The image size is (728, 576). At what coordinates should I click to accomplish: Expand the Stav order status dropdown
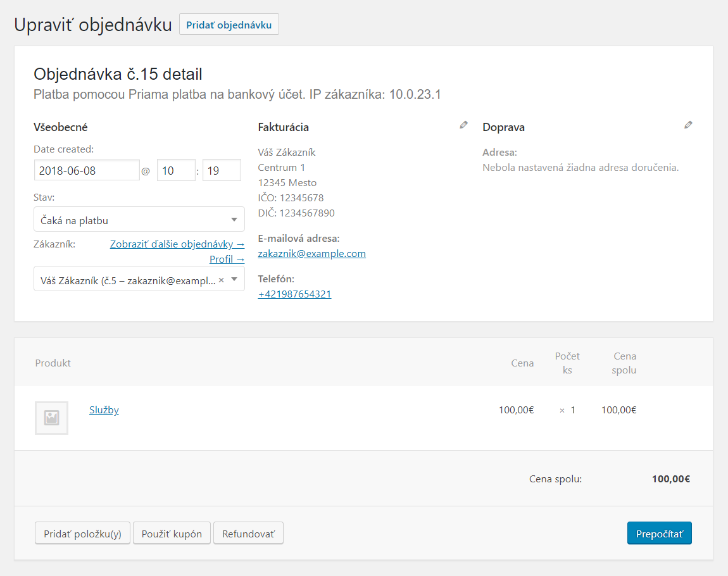coord(139,220)
